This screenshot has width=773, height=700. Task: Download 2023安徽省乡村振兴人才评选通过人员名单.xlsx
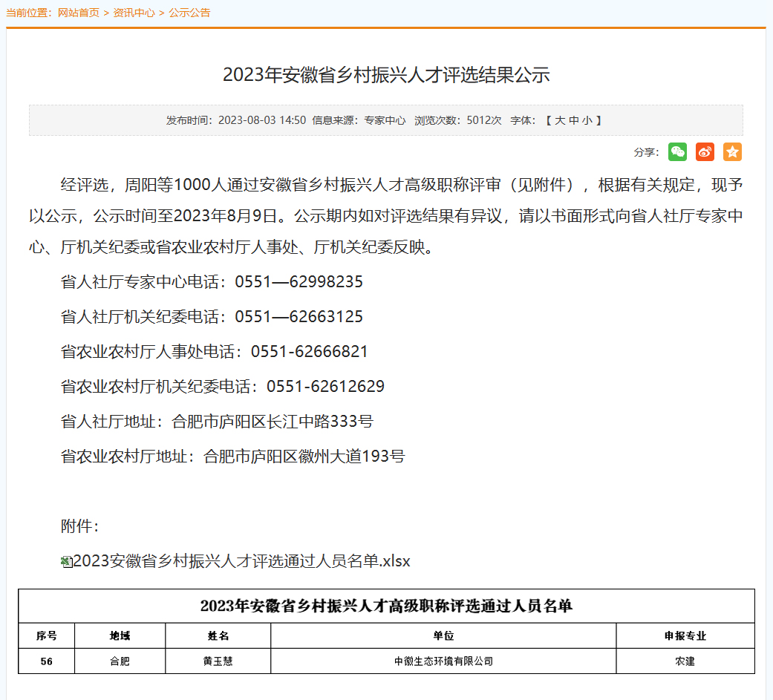tap(241, 561)
